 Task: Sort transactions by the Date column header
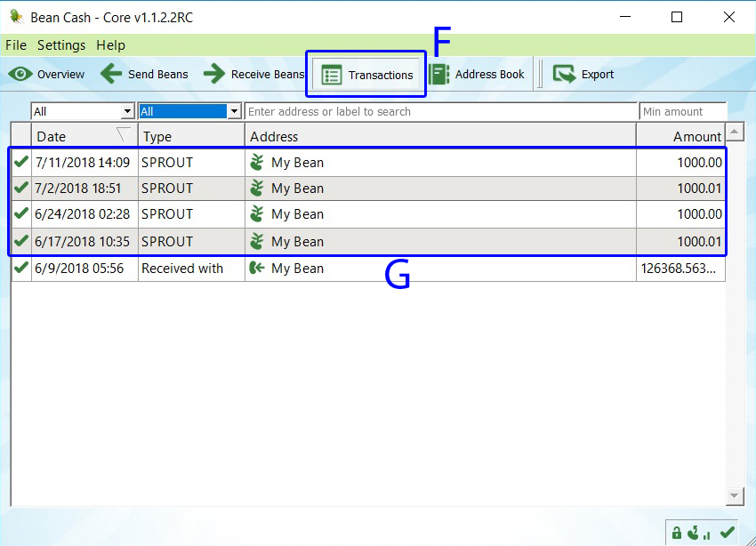click(x=84, y=136)
